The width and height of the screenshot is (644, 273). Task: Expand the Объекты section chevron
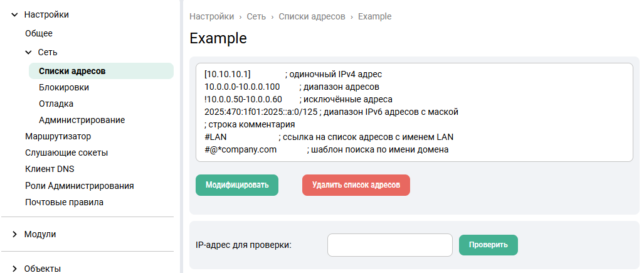14,269
